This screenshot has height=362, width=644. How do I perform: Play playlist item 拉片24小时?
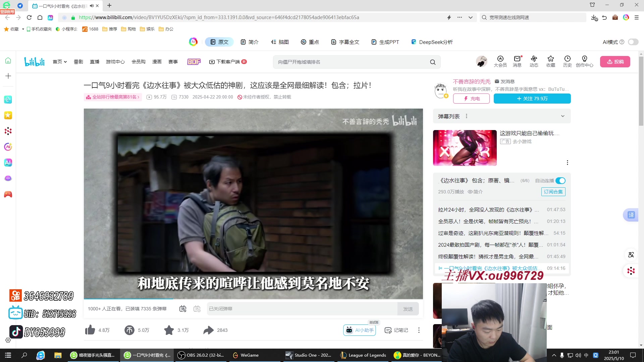(x=501, y=209)
